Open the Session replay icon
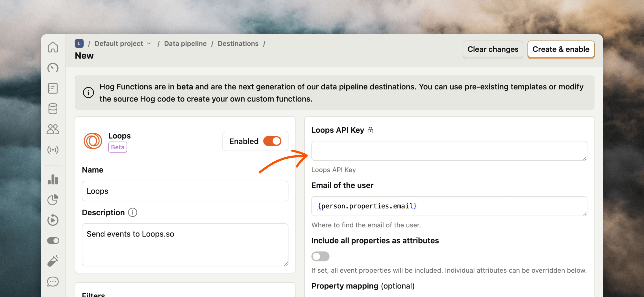Viewport: 644px width, 297px height. tap(53, 220)
